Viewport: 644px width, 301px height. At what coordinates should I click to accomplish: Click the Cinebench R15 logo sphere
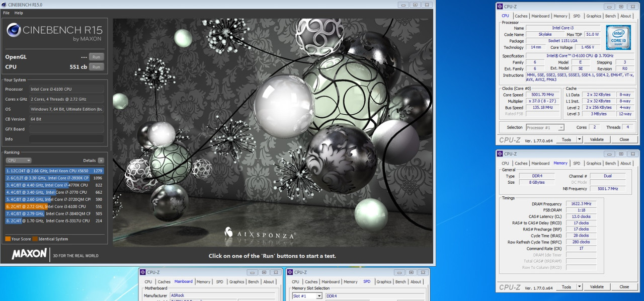point(14,30)
